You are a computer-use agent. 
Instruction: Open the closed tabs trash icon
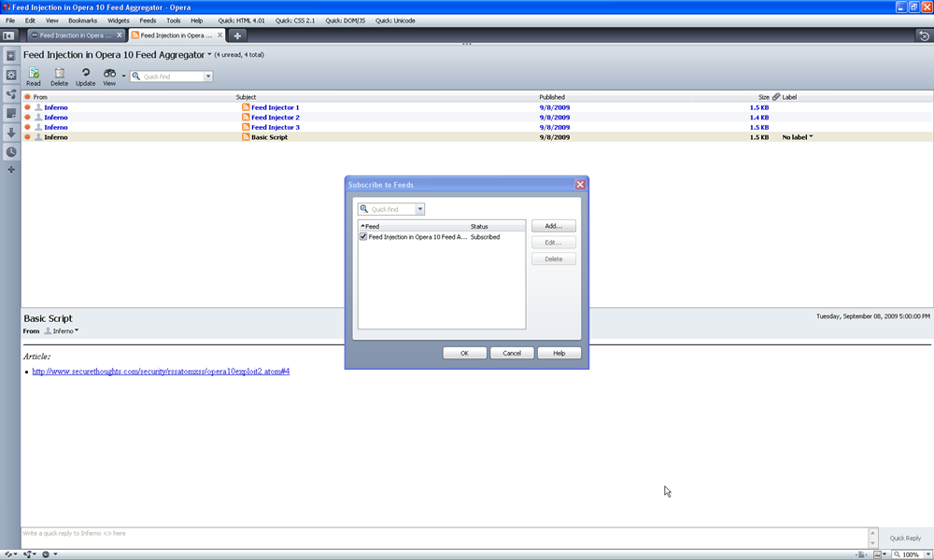pos(924,35)
